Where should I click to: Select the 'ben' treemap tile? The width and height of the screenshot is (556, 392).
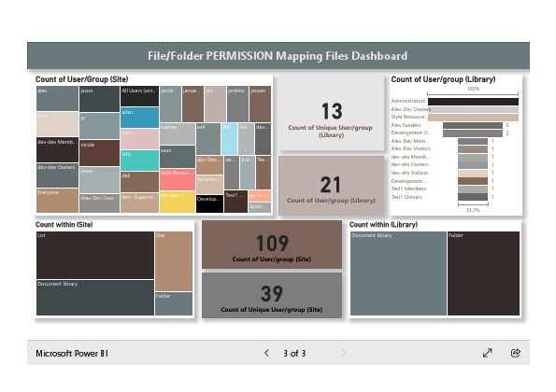57,124
